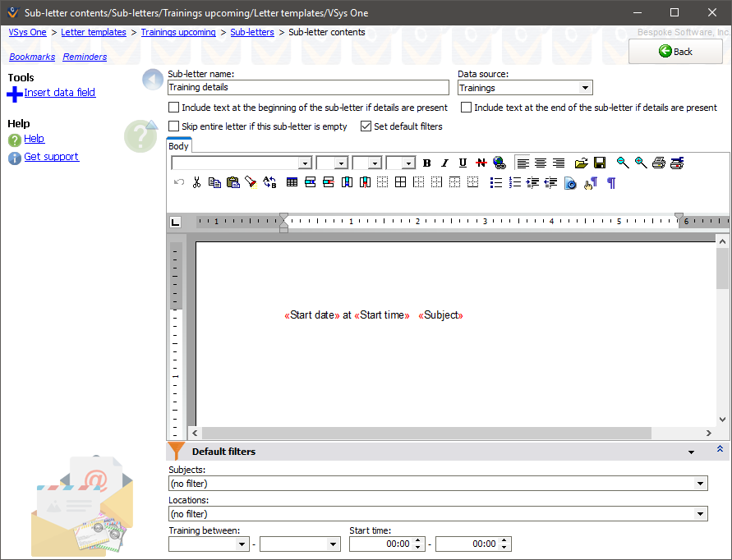
Task: Select the underline formatting icon
Action: (463, 163)
